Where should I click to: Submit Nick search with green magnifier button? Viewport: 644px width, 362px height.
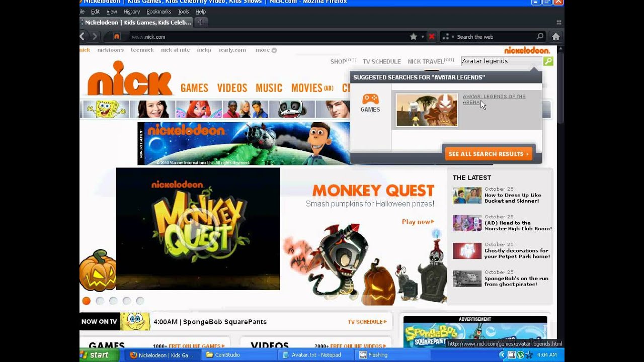tap(548, 61)
